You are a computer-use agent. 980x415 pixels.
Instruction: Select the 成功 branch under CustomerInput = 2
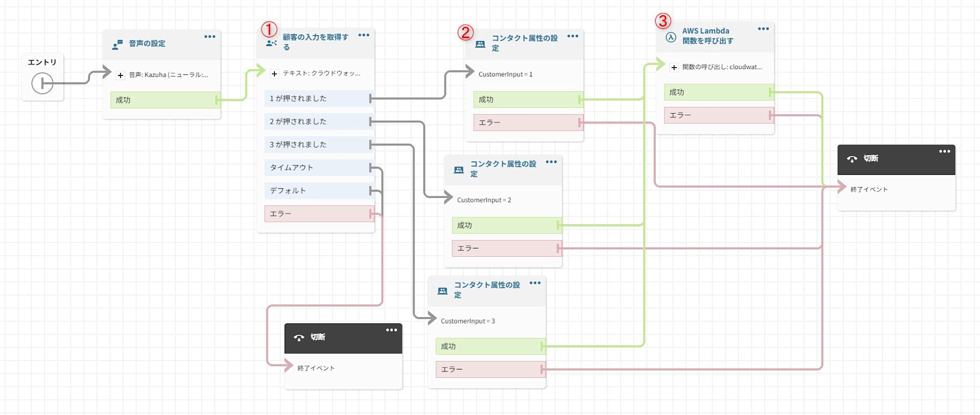(507, 225)
